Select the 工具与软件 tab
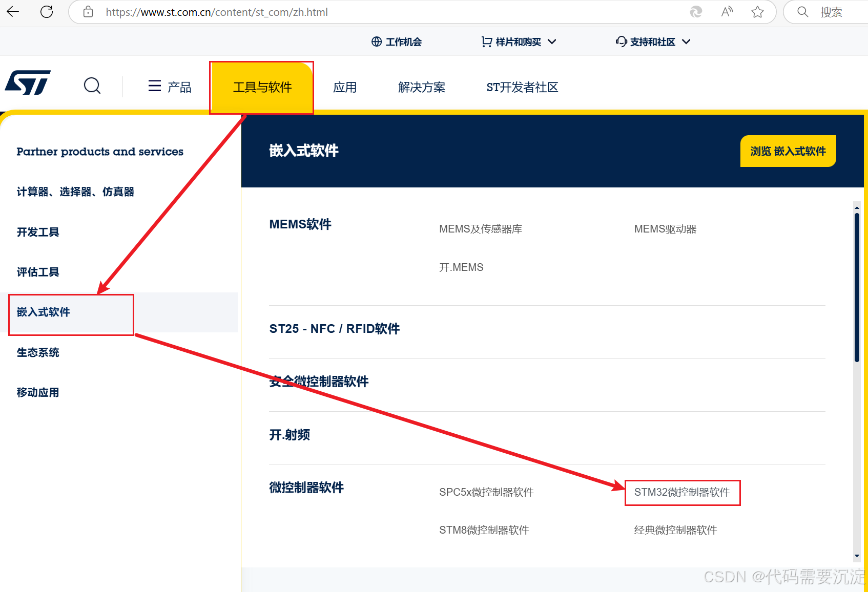Viewport: 868px width, 592px height. coord(262,88)
